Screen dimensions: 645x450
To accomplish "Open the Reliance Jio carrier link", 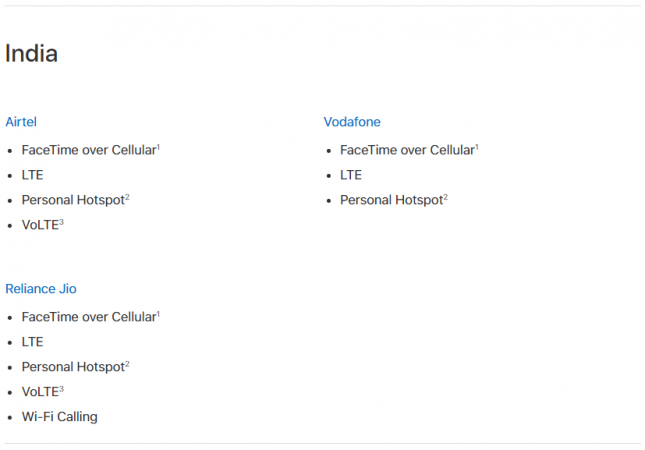I will (41, 289).
